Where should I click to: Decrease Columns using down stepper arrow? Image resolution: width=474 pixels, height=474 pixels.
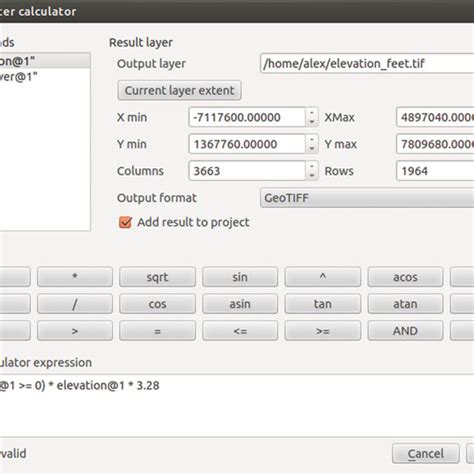coord(312,176)
